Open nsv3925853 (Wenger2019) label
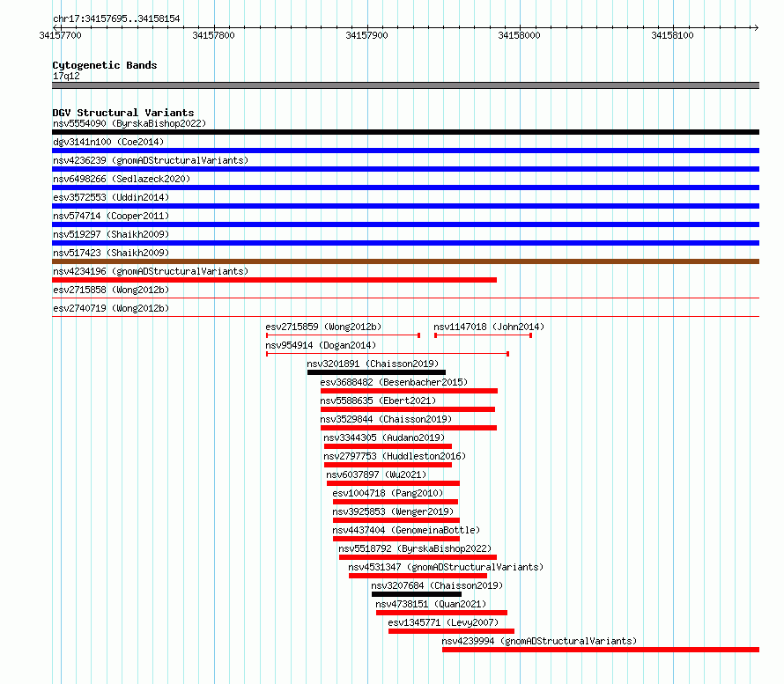Screen dimensions: 784x684 (393, 511)
